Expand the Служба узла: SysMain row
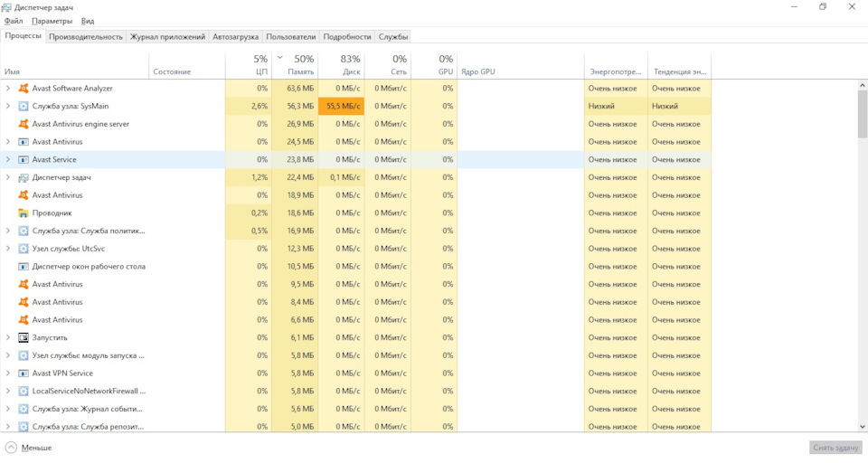 point(8,106)
